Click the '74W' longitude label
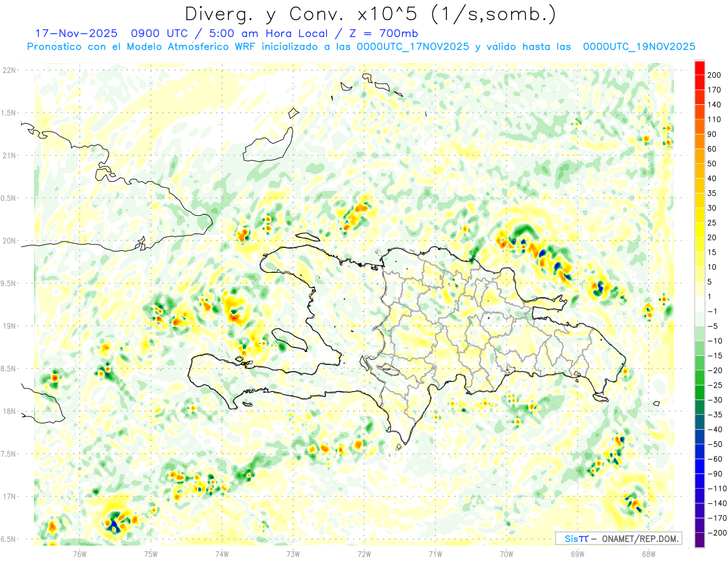 tap(222, 553)
